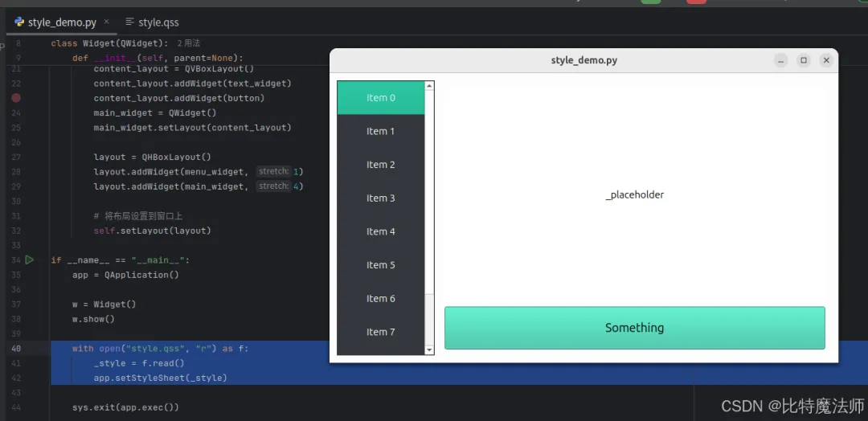The height and width of the screenshot is (421, 868).
Task: Select Item 1 in the list
Action: 381,131
